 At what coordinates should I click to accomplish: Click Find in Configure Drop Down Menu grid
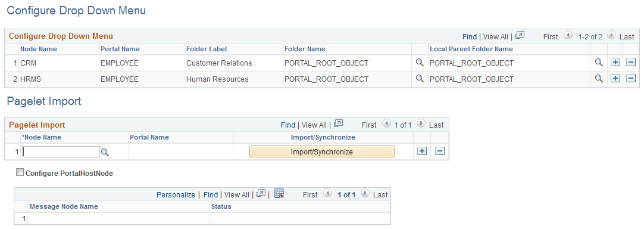(470, 36)
